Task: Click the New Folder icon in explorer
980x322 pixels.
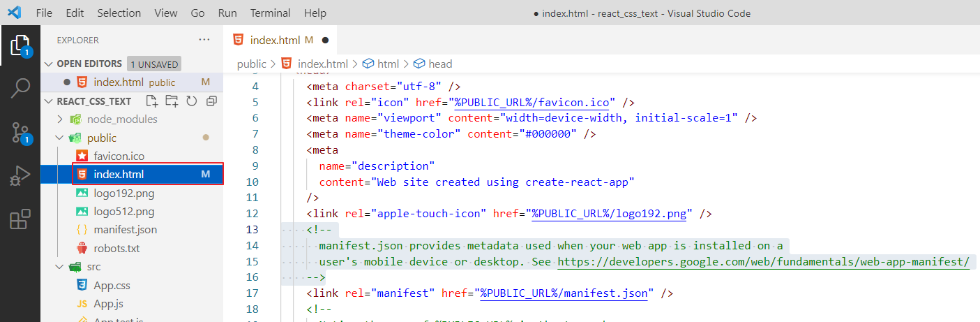Action: pyautogui.click(x=172, y=101)
